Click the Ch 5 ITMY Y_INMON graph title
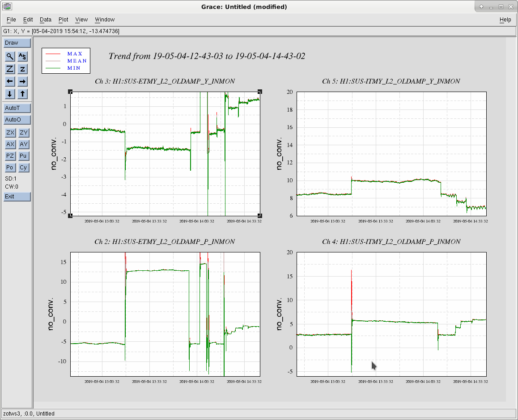 tap(391, 81)
